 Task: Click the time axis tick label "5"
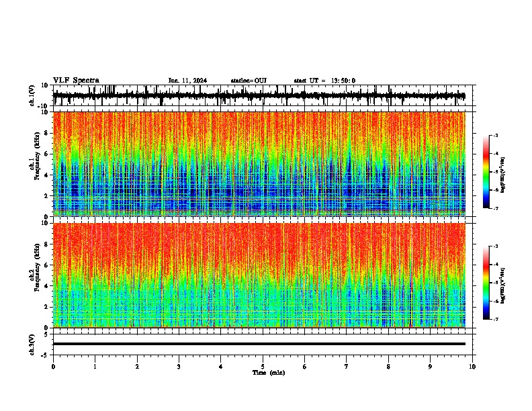coord(263,367)
